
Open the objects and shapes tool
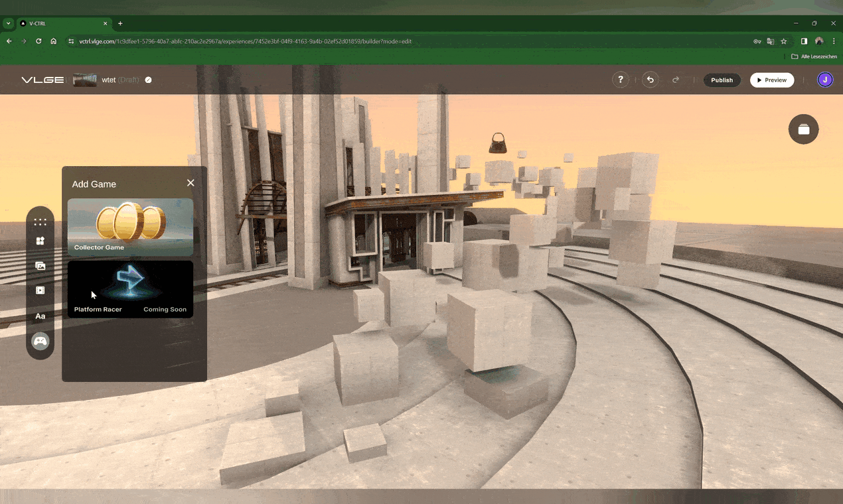coord(40,241)
